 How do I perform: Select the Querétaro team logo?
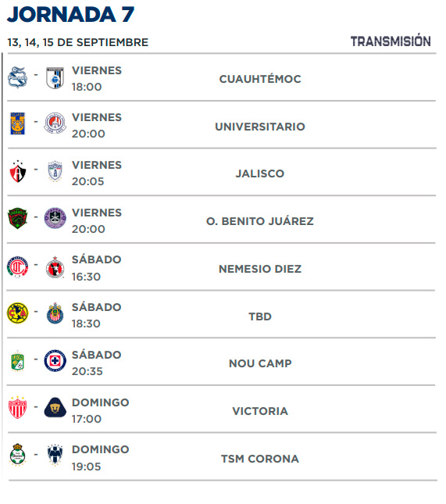pos(55,78)
